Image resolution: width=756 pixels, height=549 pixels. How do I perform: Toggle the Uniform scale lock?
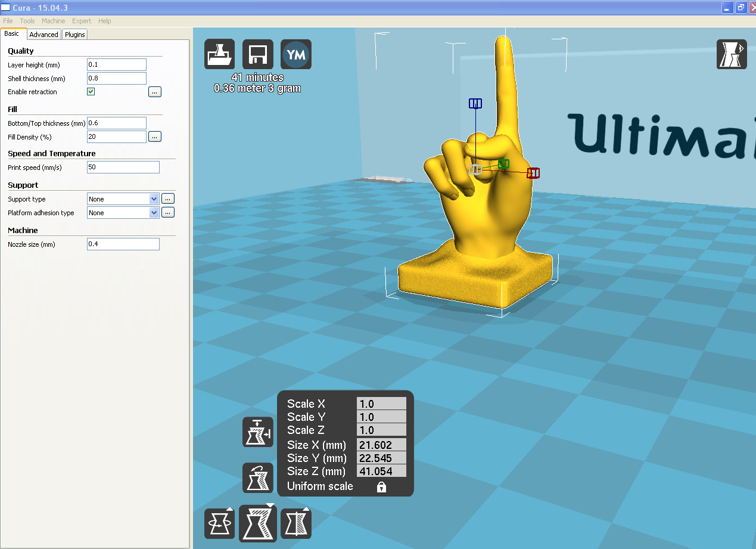(379, 486)
